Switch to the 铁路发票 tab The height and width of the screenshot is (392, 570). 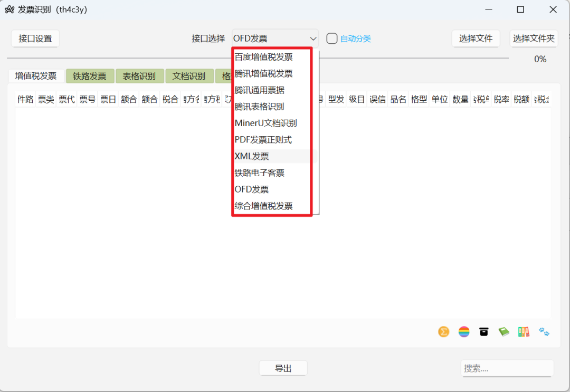90,75
